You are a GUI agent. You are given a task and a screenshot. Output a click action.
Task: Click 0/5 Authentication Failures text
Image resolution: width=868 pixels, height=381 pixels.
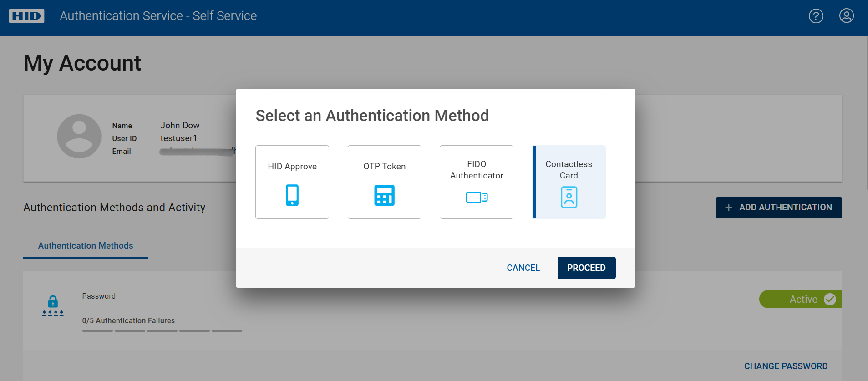pos(128,320)
